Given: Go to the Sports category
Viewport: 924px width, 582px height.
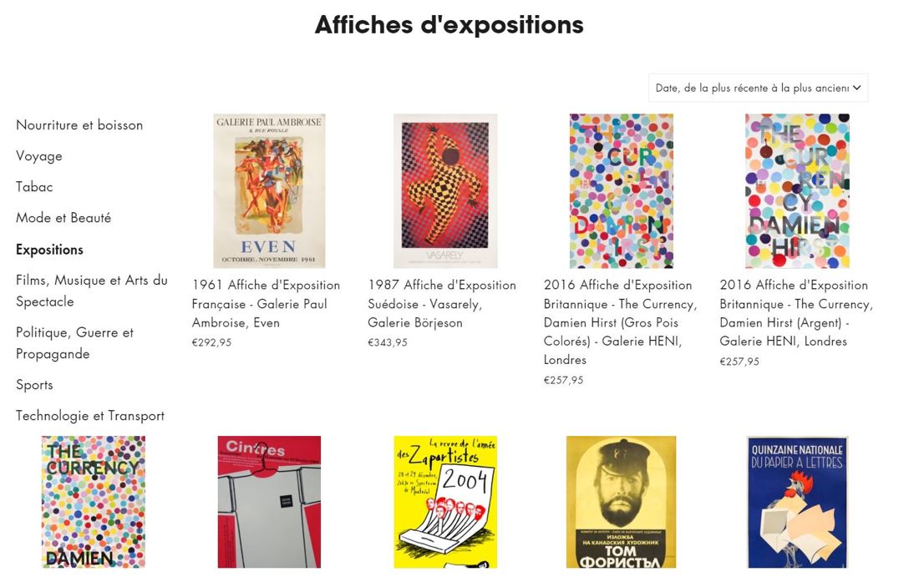Looking at the screenshot, I should (34, 385).
